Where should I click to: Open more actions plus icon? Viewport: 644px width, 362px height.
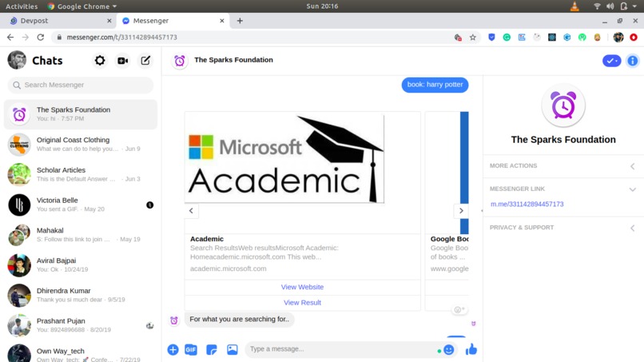tap(173, 350)
